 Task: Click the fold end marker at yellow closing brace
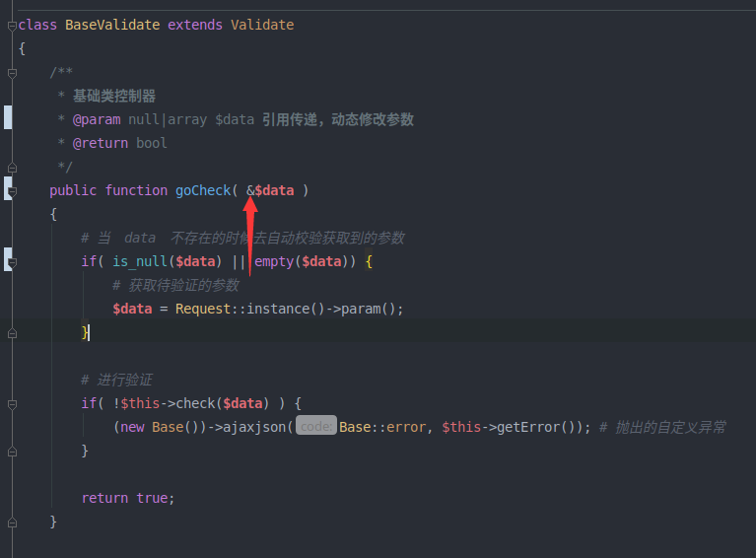pos(13,333)
